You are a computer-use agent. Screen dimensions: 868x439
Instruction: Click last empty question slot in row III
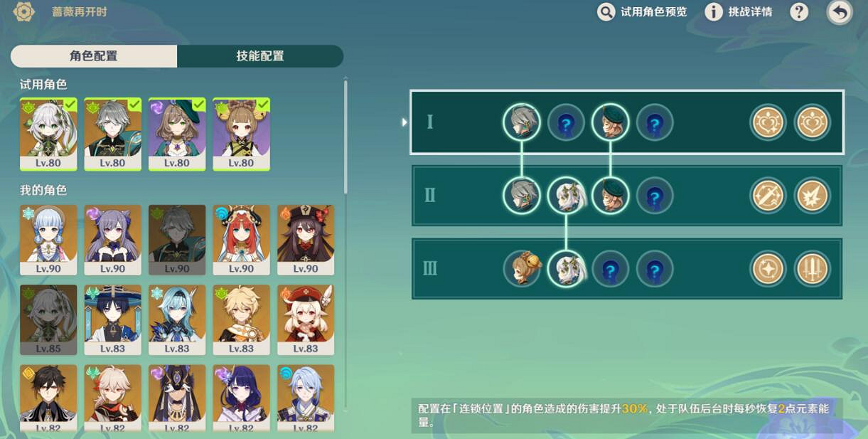(655, 269)
